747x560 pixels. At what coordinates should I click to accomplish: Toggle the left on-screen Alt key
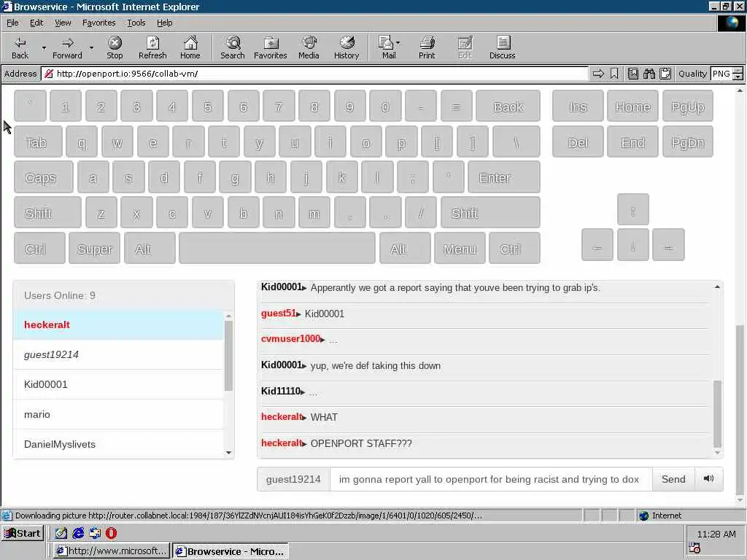pyautogui.click(x=150, y=248)
